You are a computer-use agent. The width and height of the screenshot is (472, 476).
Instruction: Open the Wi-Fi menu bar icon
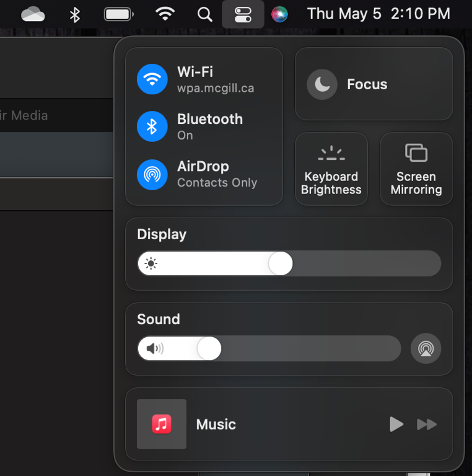(165, 14)
